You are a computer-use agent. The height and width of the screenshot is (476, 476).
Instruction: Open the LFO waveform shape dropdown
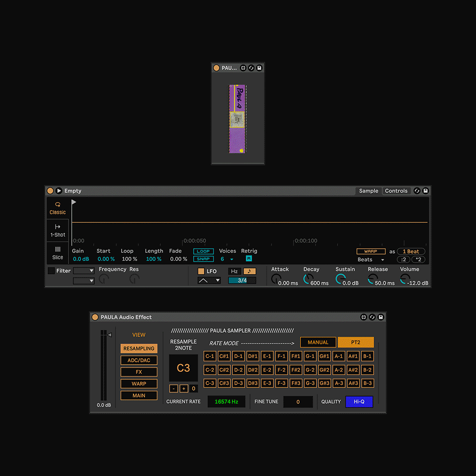[x=209, y=280]
